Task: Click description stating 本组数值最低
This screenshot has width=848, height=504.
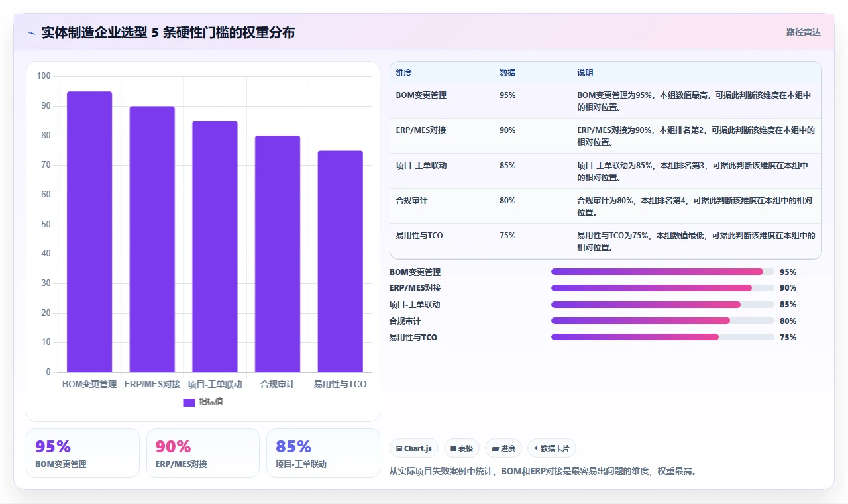Action: (x=696, y=241)
